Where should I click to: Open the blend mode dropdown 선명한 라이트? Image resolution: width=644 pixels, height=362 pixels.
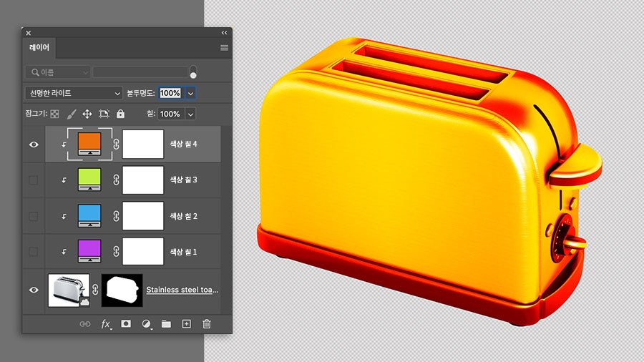coord(74,93)
